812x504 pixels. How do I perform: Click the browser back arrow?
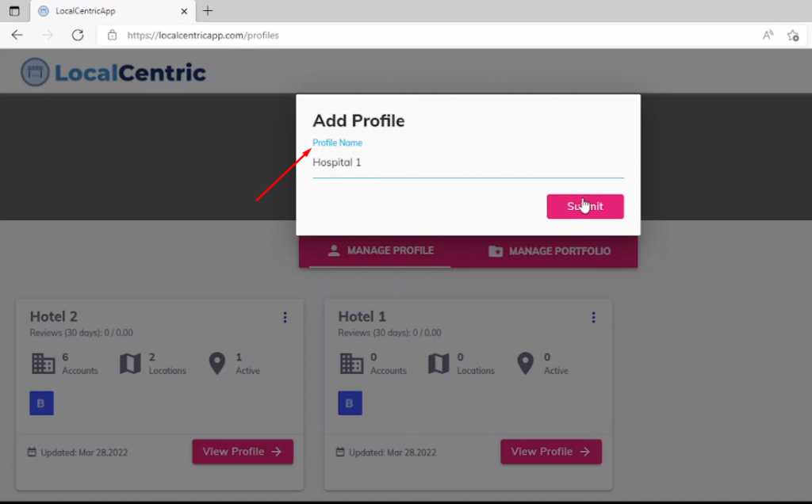click(17, 35)
